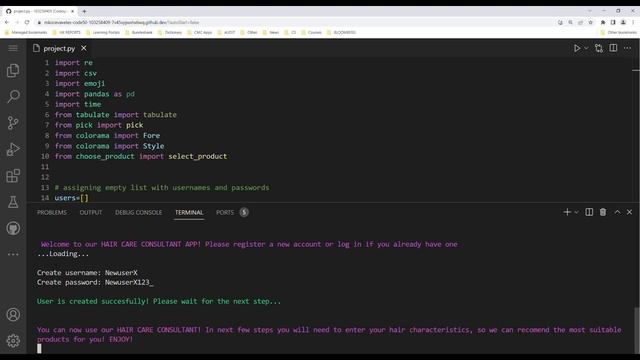640x360 pixels.
Task: Switch to the PORTS panel tab
Action: point(225,212)
